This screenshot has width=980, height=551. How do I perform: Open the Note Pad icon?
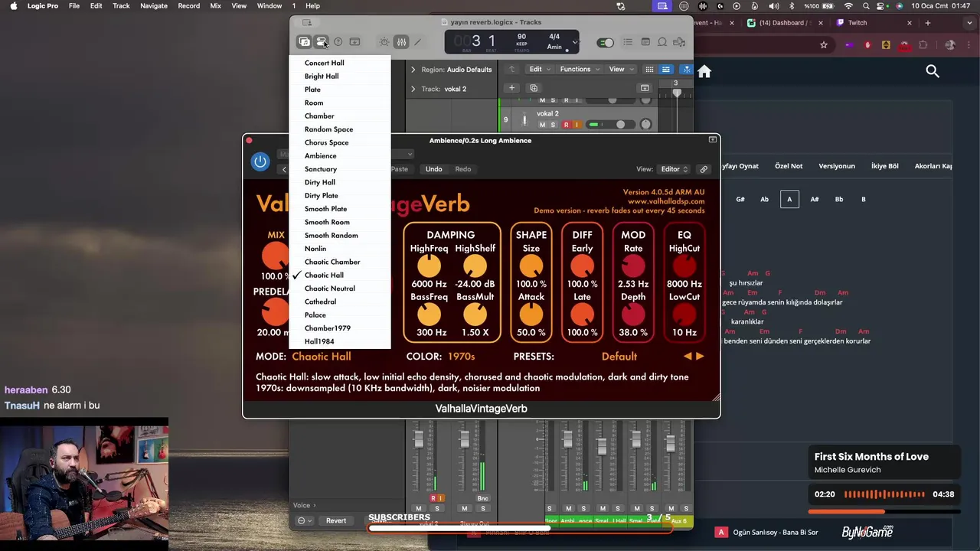click(645, 42)
